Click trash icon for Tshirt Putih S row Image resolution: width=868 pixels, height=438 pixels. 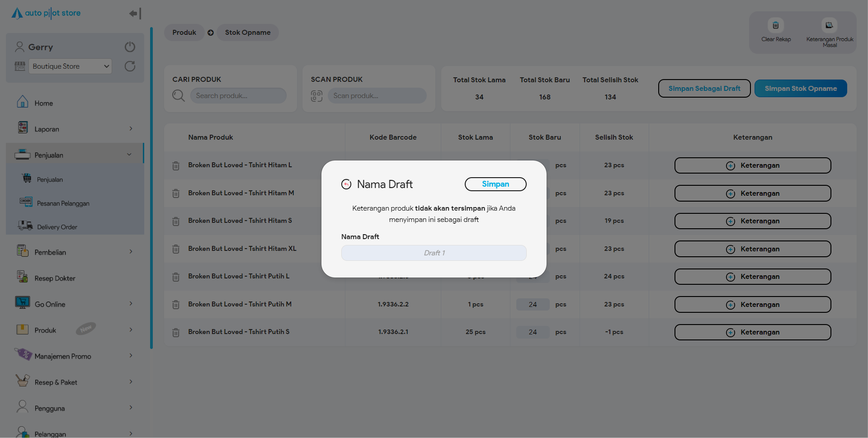click(176, 333)
